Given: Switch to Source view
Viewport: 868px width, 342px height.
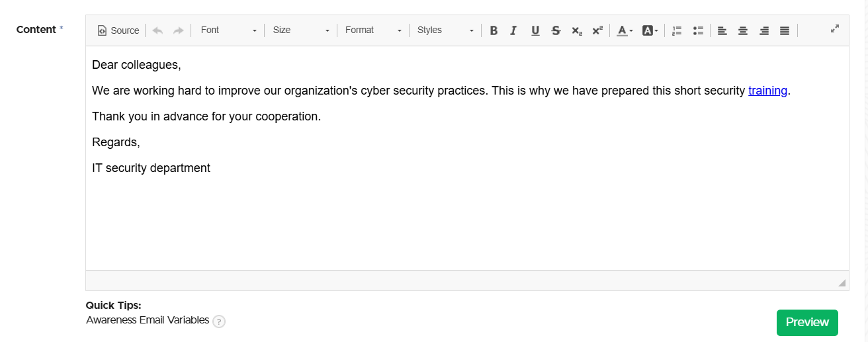Looking at the screenshot, I should coord(118,30).
